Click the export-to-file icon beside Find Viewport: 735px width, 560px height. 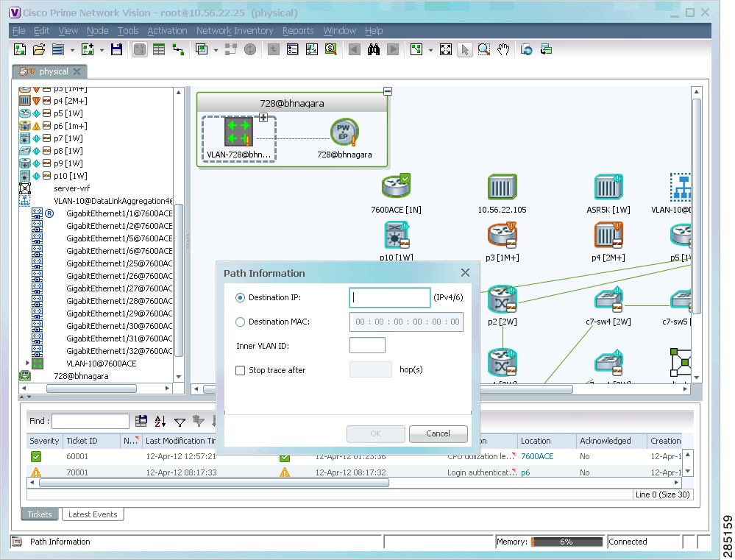[x=141, y=421]
